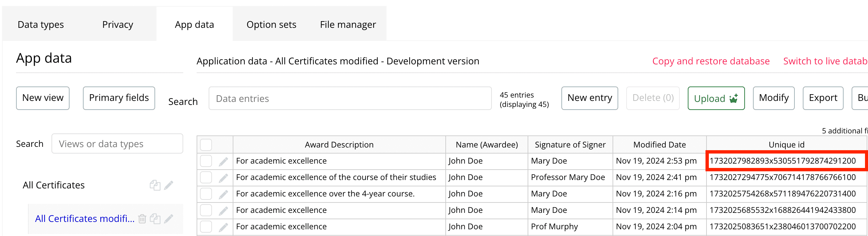The image size is (868, 236).
Task: Click the edit pencil beside All Certificates
Action: [169, 185]
